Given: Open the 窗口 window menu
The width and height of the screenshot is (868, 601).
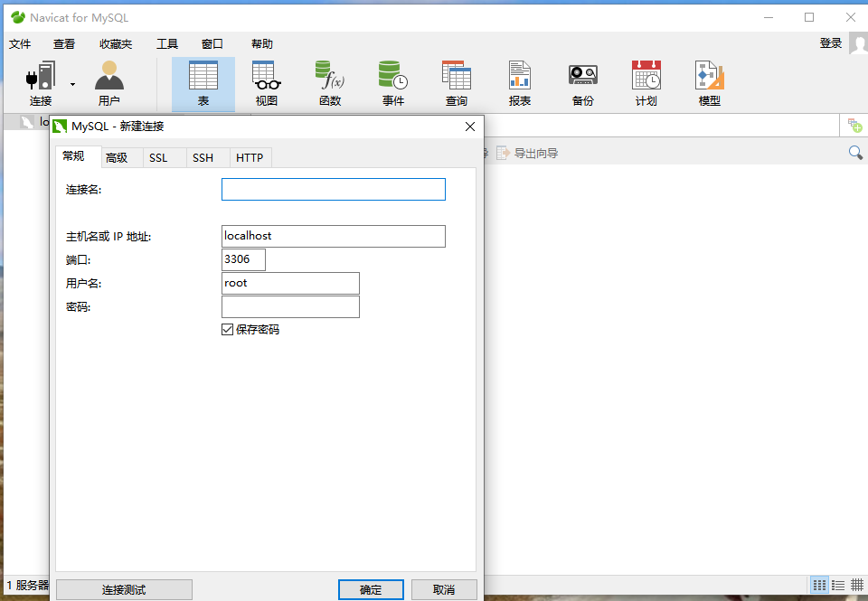Looking at the screenshot, I should point(212,43).
